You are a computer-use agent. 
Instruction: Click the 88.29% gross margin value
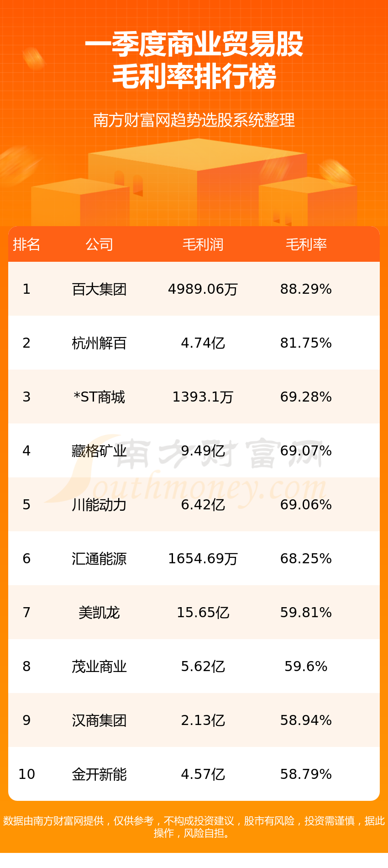click(306, 289)
